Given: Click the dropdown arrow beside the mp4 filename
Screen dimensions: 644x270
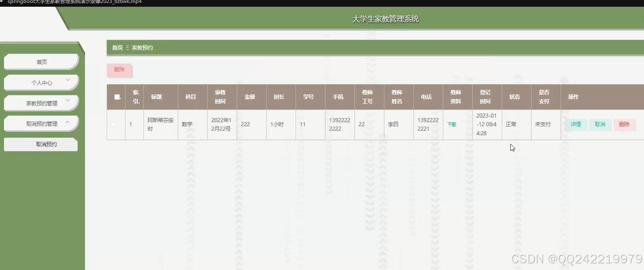Looking at the screenshot, I should coord(3,2).
